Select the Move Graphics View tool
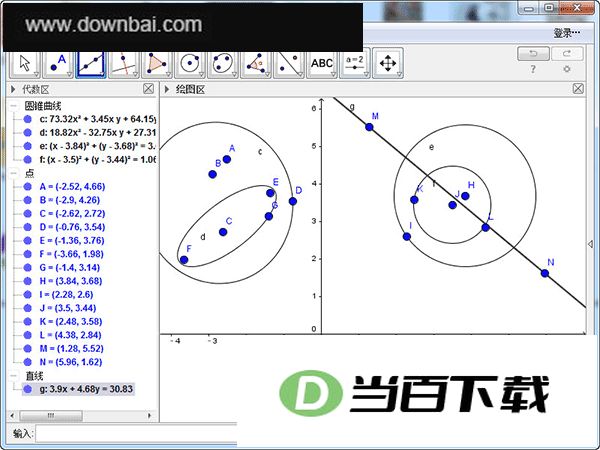Screen dimensions: 600x450 388,63
